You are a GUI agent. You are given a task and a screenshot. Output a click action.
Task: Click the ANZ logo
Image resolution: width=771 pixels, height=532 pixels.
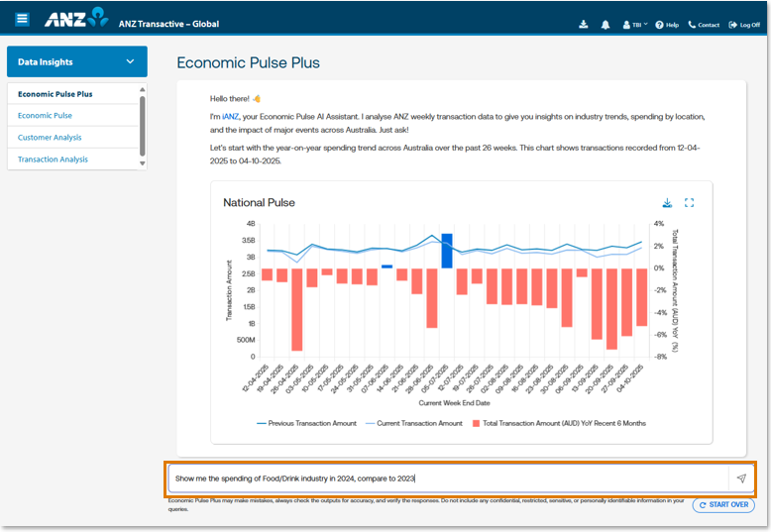click(75, 18)
